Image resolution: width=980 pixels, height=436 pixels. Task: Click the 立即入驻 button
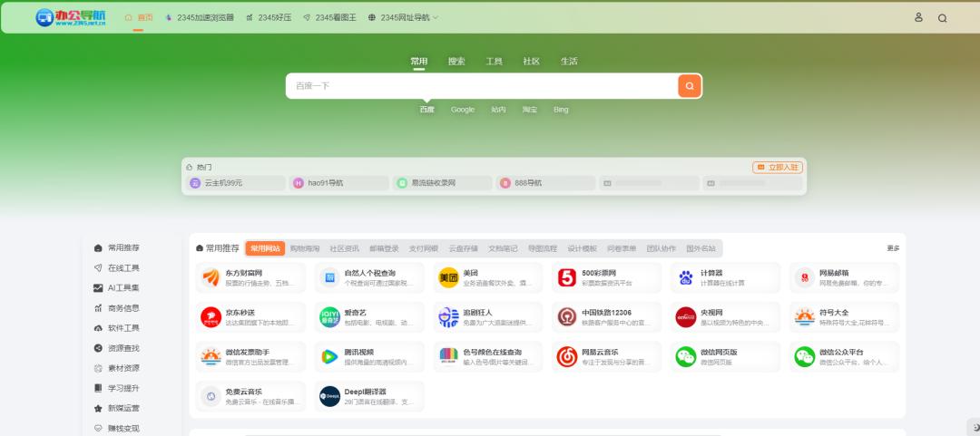(778, 168)
